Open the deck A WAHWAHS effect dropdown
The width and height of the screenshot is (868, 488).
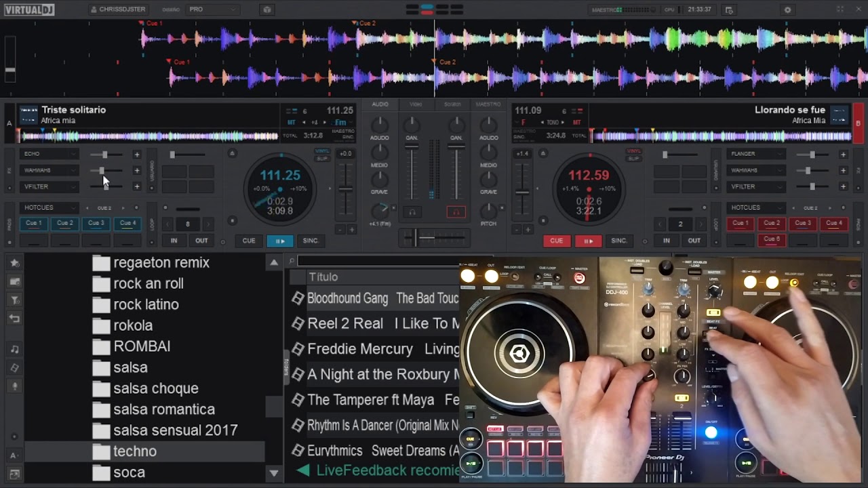click(x=51, y=170)
